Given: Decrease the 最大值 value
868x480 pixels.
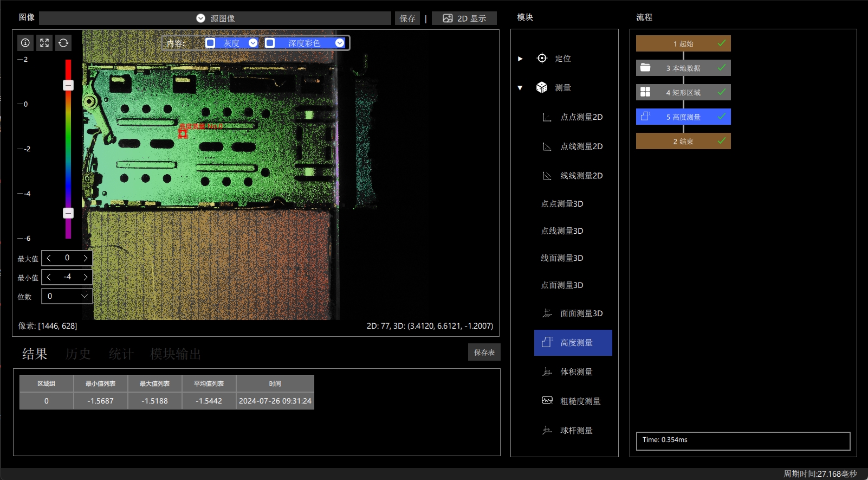Looking at the screenshot, I should (x=49, y=258).
